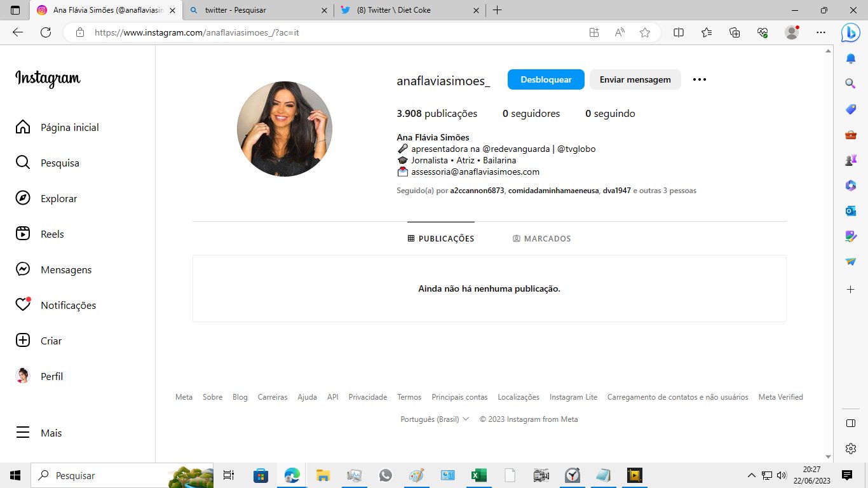868x488 pixels.
Task: Reload the page with refresh button
Action: (46, 32)
